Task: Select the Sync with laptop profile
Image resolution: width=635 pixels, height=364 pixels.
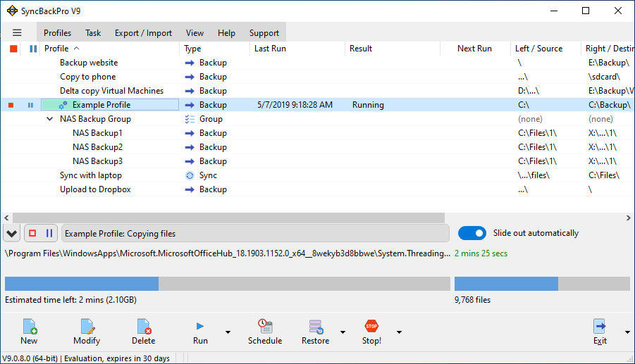Action: pos(91,175)
